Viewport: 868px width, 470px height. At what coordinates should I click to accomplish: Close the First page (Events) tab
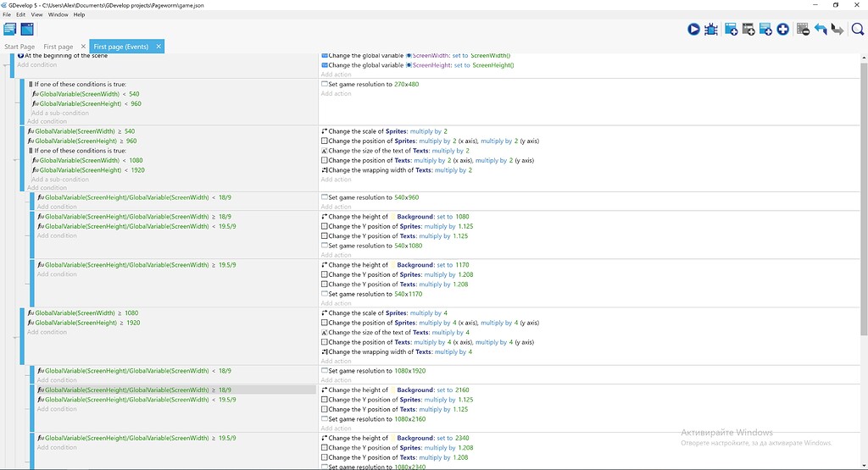159,47
